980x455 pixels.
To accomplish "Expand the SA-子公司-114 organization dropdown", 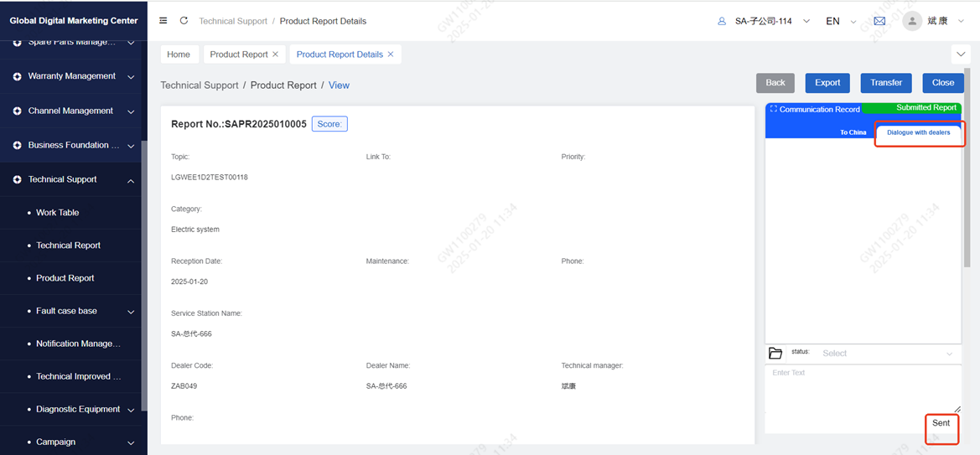I will [x=764, y=21].
